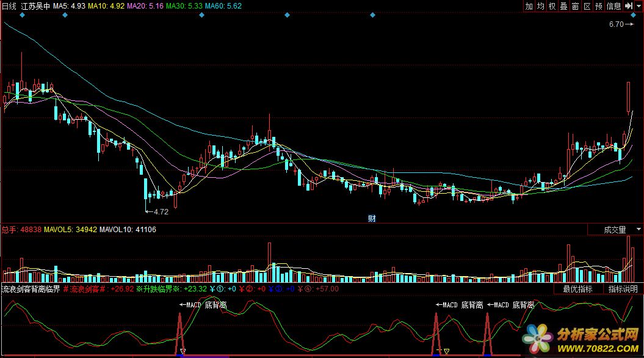Click the #流浪剑客#: +26.92 value
The width and height of the screenshot is (644, 358).
[98, 289]
